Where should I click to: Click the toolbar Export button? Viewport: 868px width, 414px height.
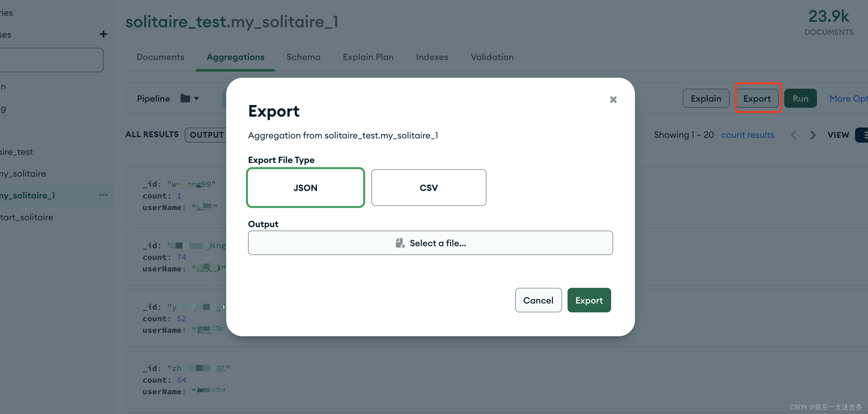pos(757,98)
